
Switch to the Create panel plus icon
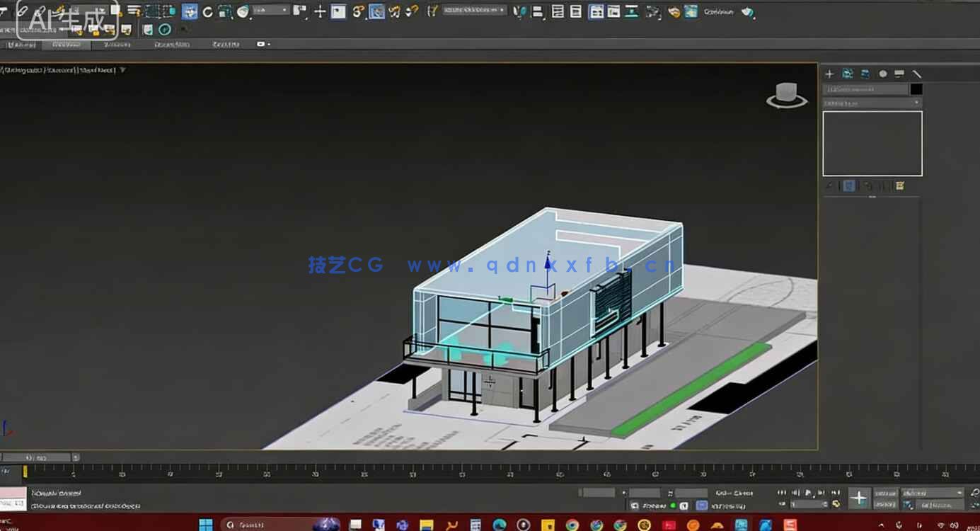click(x=829, y=74)
